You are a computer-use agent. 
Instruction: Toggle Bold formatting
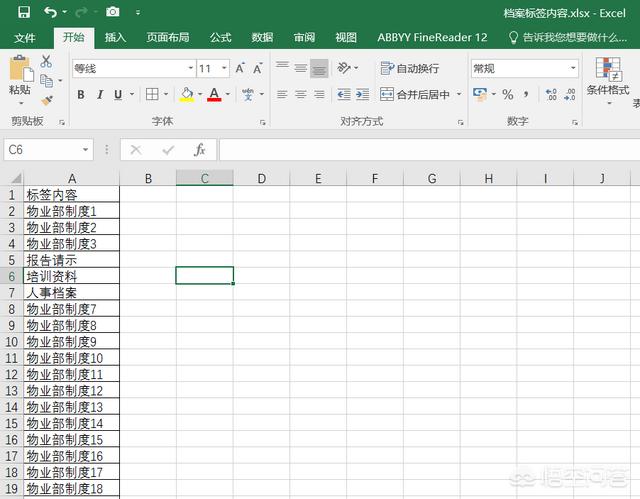pos(81,95)
